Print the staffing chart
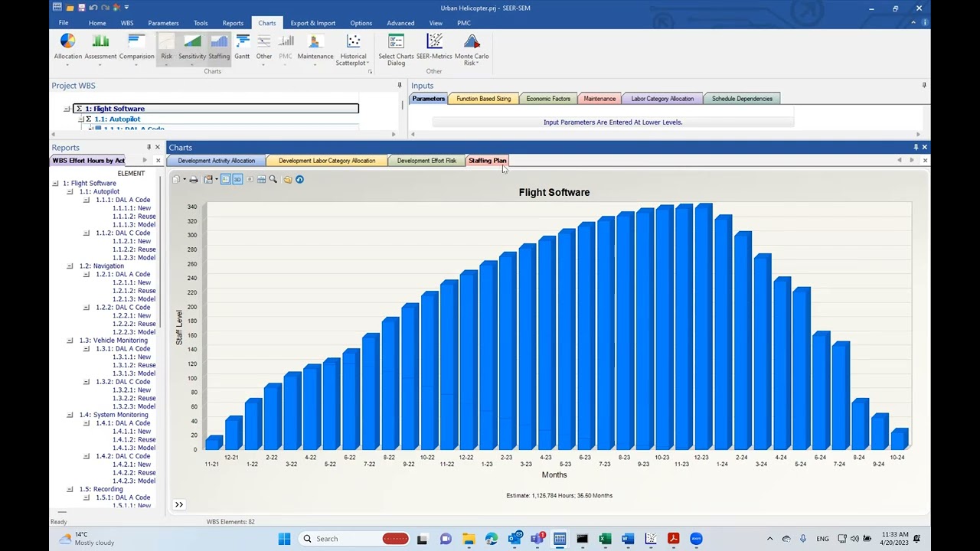This screenshot has height=551, width=980. [193, 179]
